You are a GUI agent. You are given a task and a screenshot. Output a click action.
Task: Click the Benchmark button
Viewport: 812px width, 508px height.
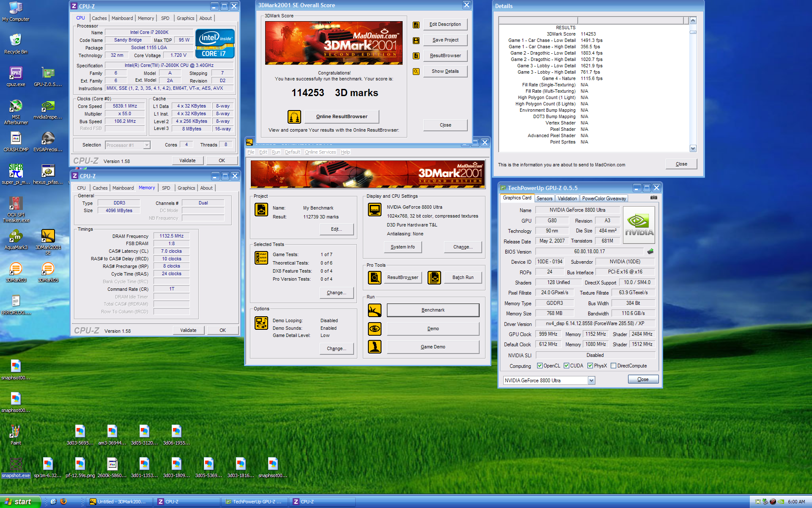click(433, 310)
